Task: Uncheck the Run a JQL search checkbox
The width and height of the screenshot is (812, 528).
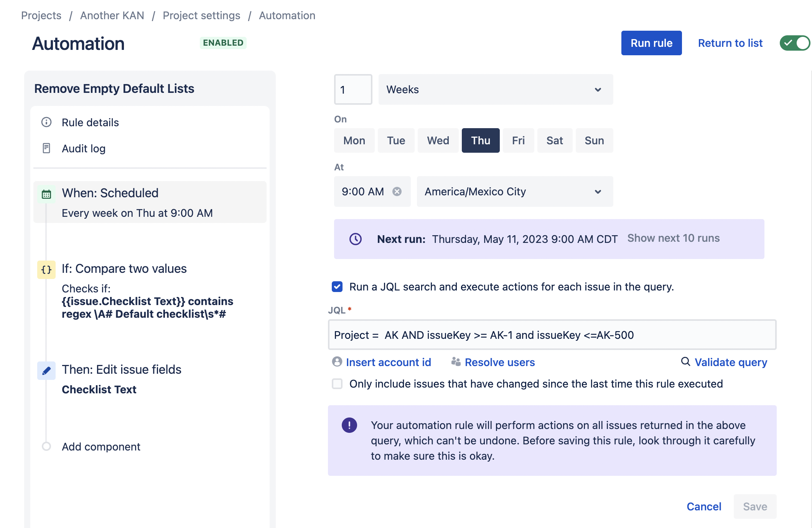Action: coord(337,287)
